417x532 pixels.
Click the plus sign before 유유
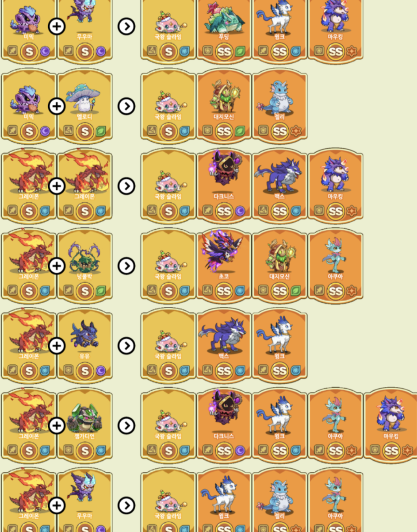pyautogui.click(x=56, y=345)
